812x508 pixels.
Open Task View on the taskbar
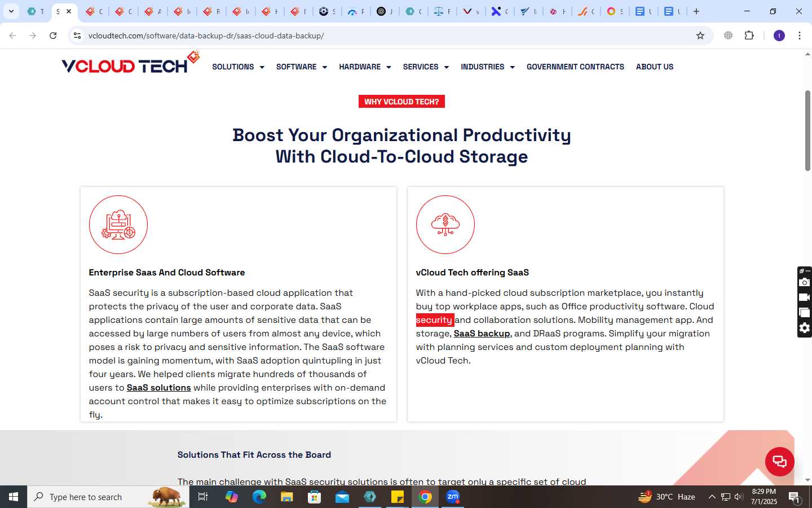point(203,497)
